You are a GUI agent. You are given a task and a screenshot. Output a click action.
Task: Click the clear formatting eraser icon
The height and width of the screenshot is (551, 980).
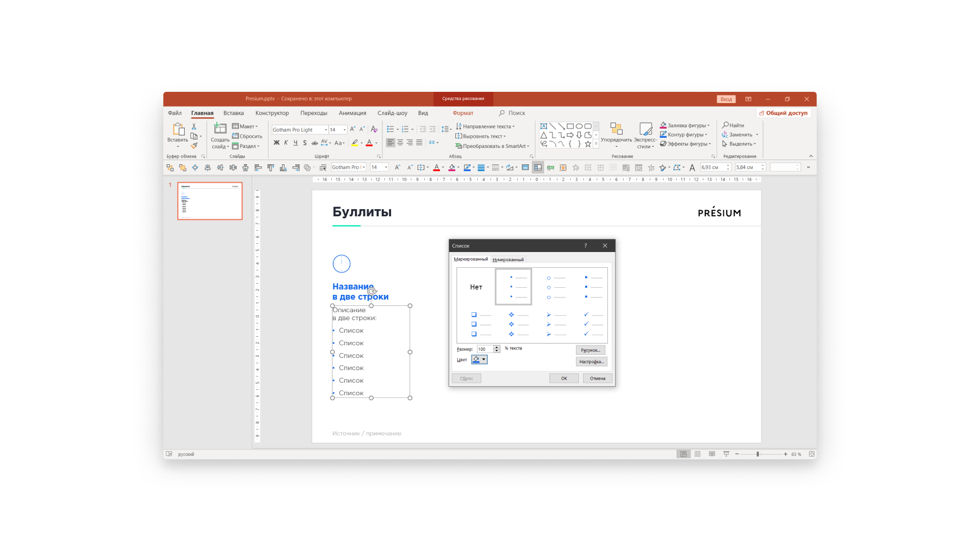click(374, 130)
